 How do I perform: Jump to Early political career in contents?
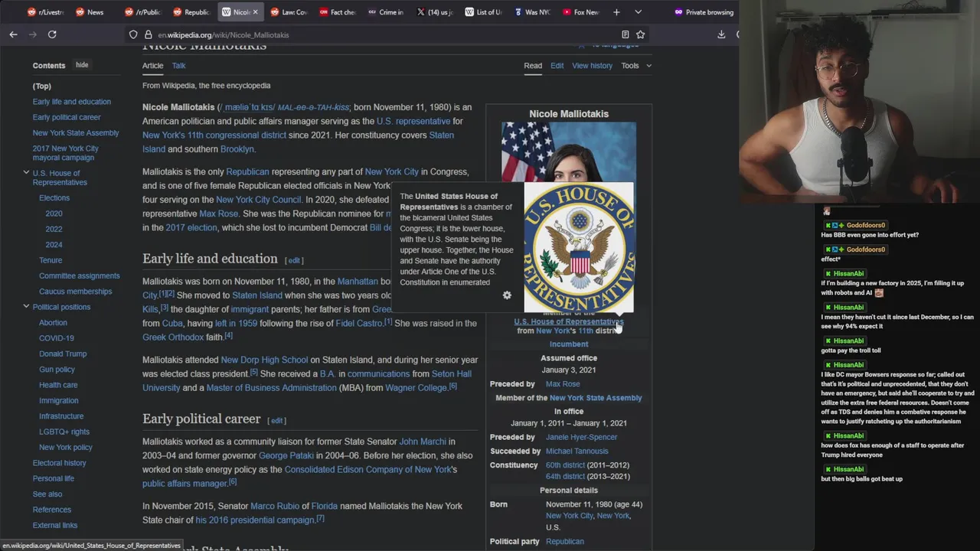(67, 117)
